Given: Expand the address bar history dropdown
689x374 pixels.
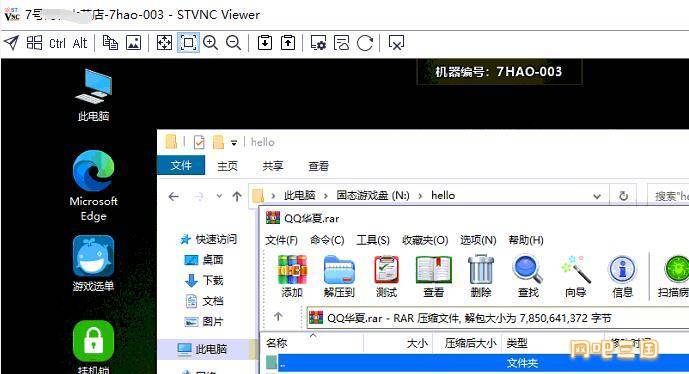Looking at the screenshot, I should pyautogui.click(x=597, y=196).
